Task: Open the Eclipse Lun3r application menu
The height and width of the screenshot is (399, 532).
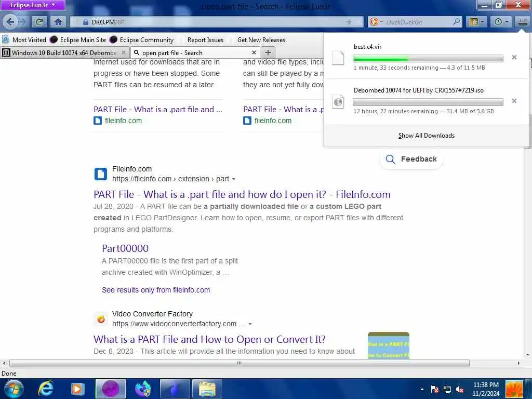Action: click(33, 5)
